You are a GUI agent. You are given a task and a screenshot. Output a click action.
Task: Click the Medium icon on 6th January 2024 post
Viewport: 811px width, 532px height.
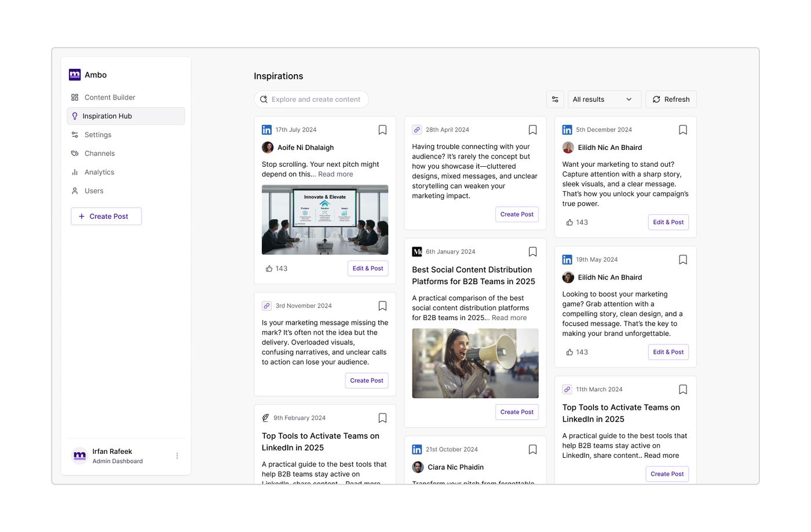point(417,252)
